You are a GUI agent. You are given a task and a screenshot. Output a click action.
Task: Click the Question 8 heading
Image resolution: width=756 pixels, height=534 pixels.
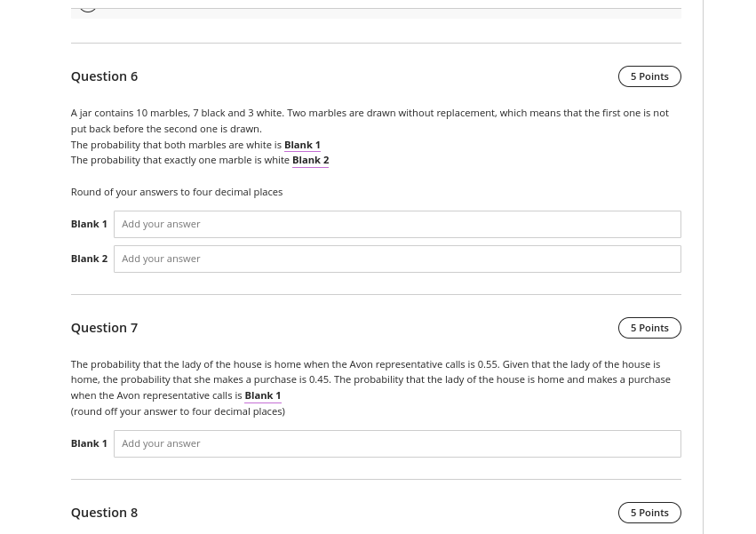[x=104, y=513]
